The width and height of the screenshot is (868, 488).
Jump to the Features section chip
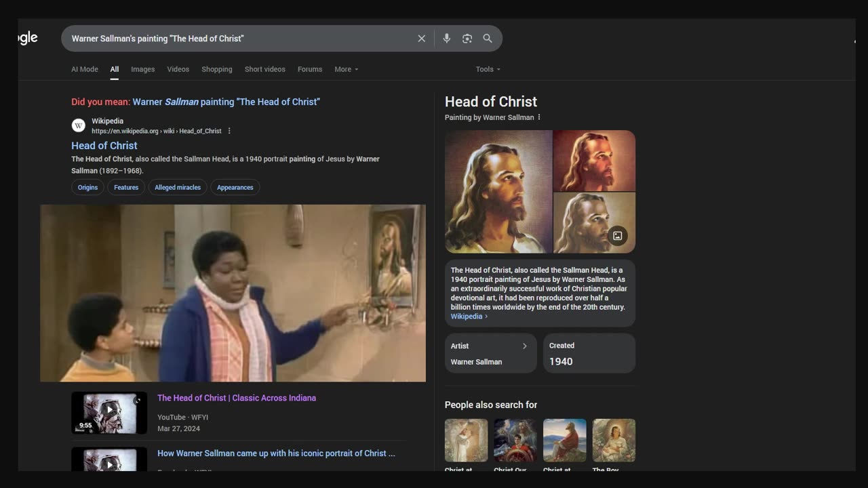126,188
